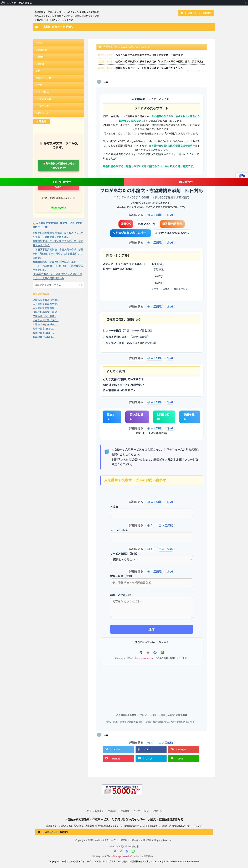Click the Facebook icon in the page footer

click(x=127, y=851)
